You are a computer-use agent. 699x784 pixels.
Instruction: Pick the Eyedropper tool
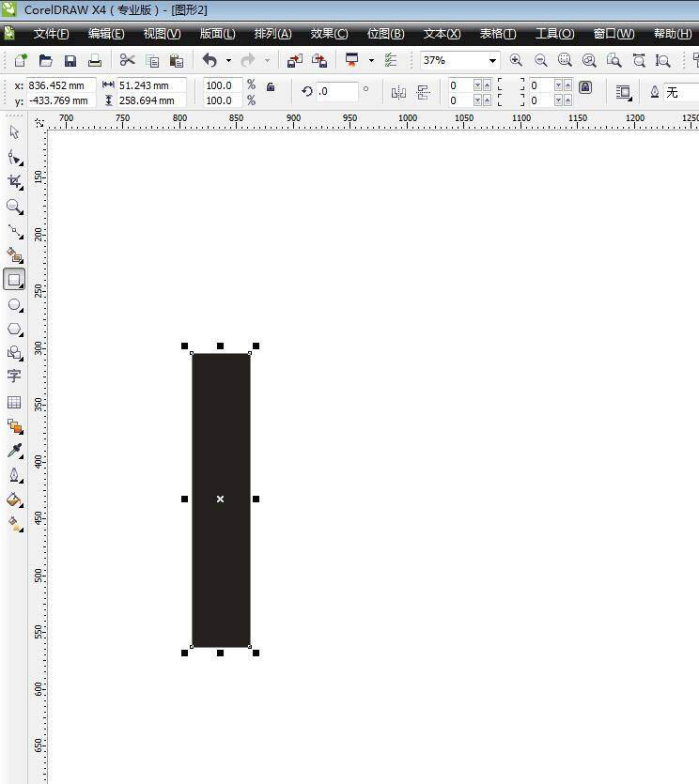(x=14, y=451)
